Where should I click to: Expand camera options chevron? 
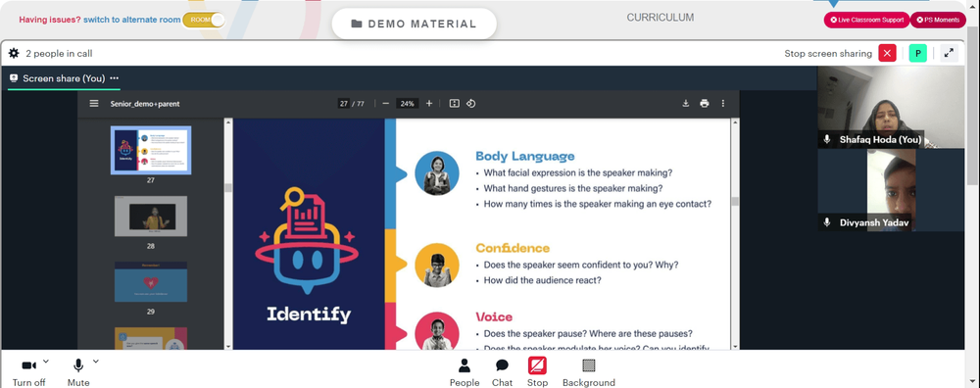[46, 362]
